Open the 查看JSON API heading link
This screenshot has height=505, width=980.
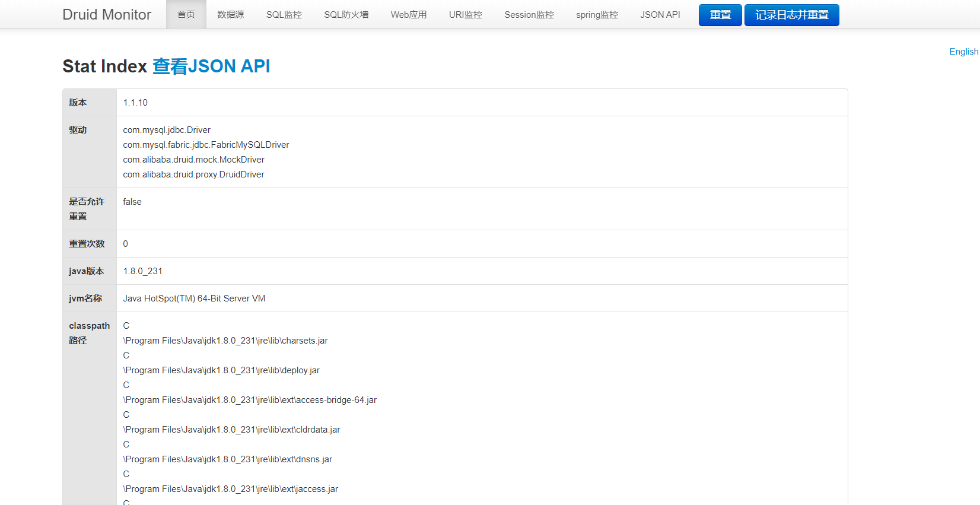(x=211, y=66)
